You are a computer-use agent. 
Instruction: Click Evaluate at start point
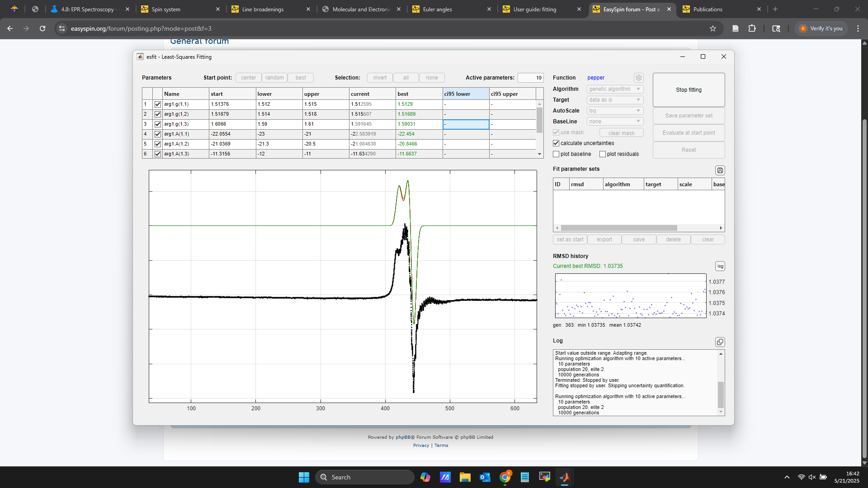coord(689,133)
